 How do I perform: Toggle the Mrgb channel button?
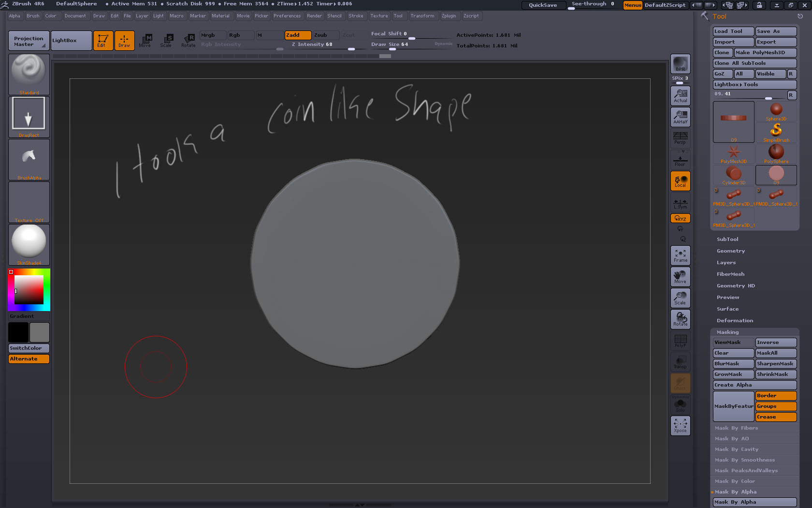click(x=213, y=35)
